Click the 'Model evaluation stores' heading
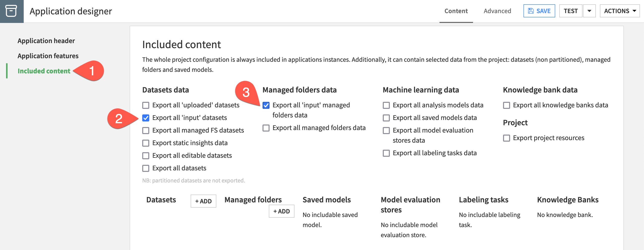 coord(410,205)
